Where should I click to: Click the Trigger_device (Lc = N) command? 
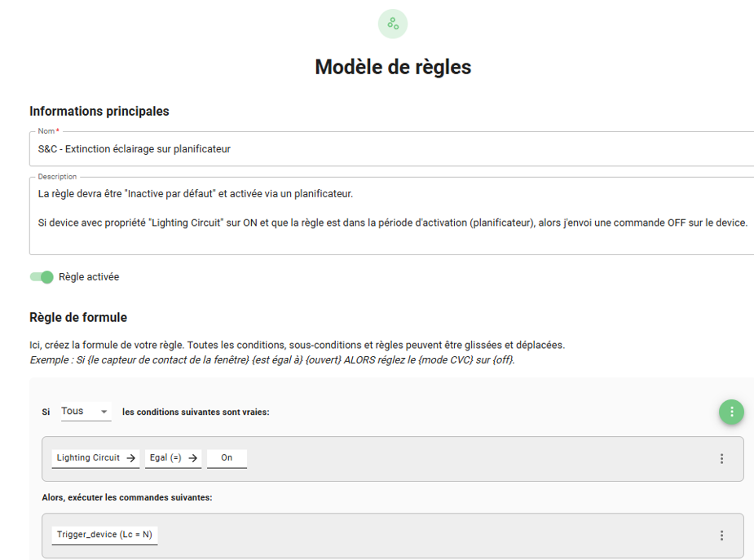104,535
